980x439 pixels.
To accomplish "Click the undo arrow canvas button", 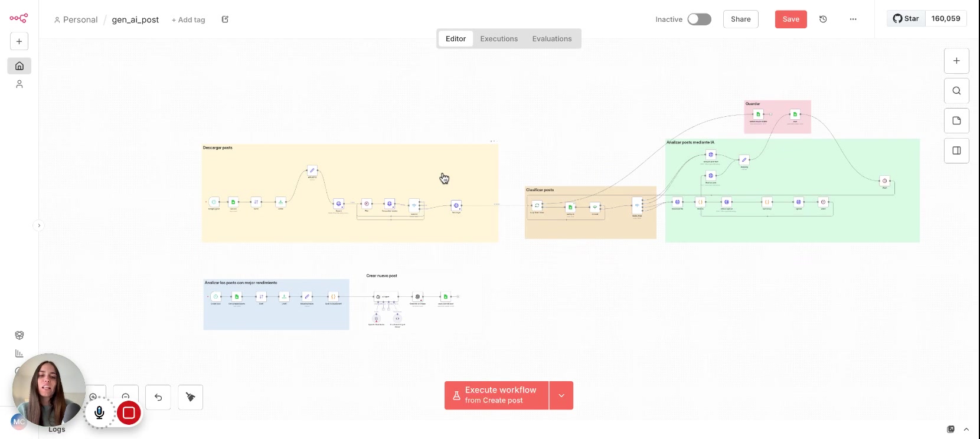I will point(158,397).
